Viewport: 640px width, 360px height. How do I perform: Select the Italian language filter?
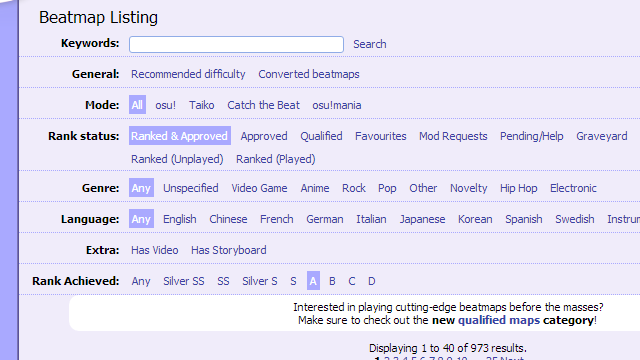(x=371, y=219)
